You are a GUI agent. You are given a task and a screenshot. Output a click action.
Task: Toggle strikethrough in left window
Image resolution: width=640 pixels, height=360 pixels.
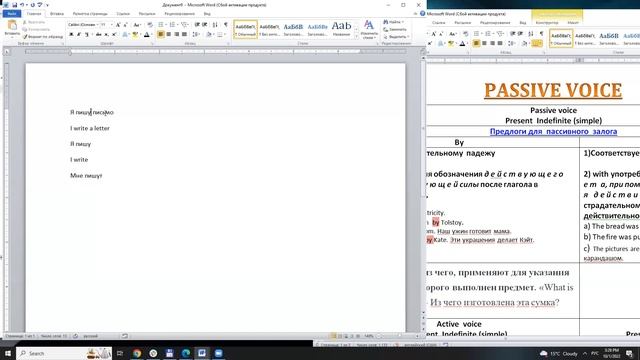coord(98,35)
